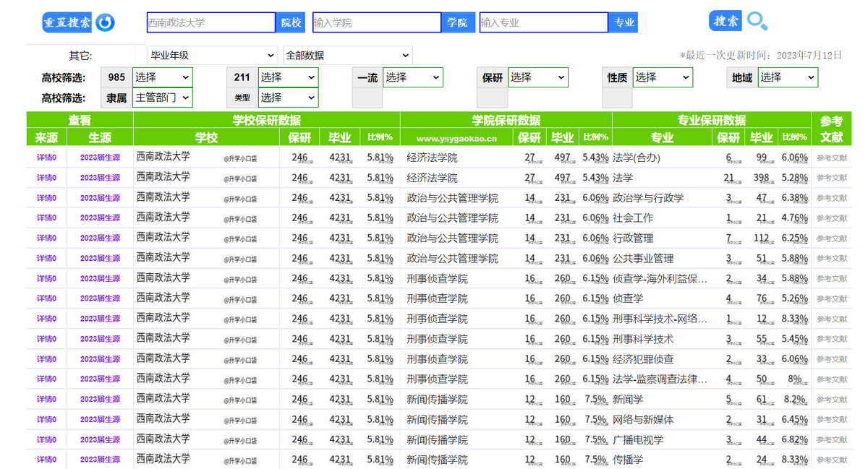Click the magnifying glass search icon

click(757, 20)
